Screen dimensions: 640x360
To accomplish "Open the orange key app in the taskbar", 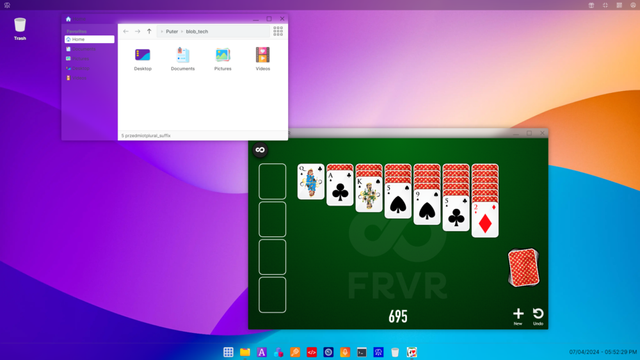I will [295, 352].
